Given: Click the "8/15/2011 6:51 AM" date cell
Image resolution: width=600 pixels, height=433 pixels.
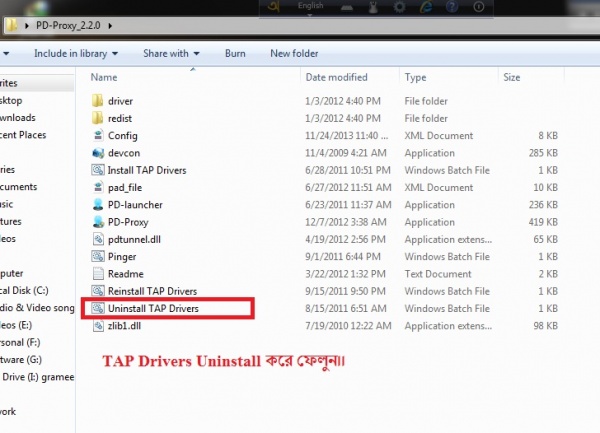Looking at the screenshot, I should [346, 308].
